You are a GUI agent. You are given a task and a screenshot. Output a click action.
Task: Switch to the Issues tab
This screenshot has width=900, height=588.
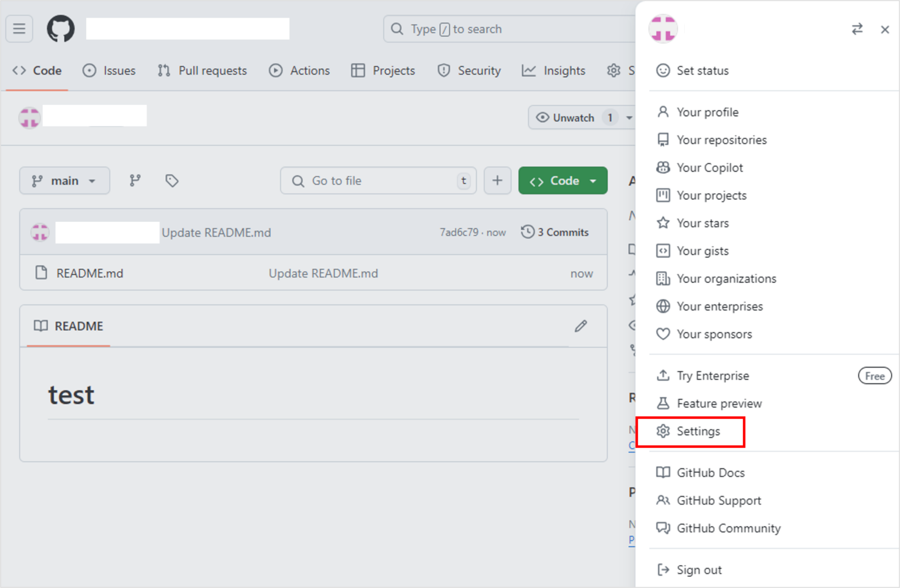coord(110,70)
